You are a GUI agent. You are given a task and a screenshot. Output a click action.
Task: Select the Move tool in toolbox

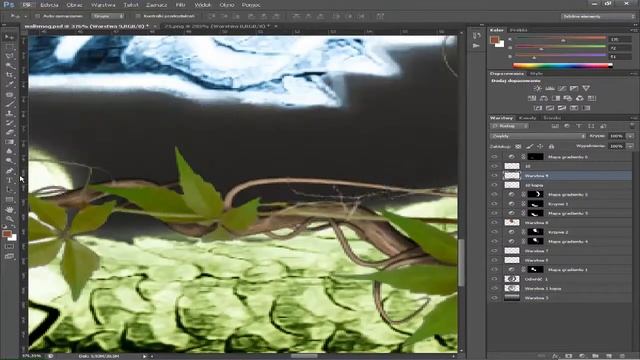click(9, 37)
